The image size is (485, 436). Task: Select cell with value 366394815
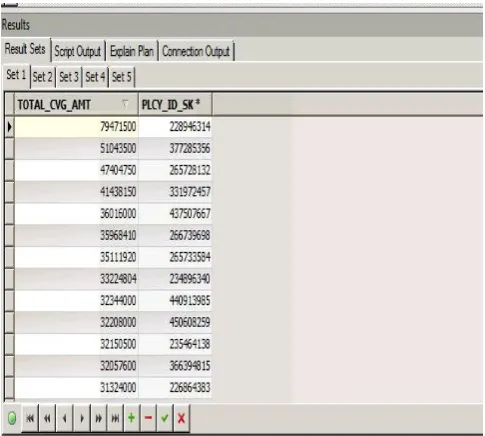point(175,366)
